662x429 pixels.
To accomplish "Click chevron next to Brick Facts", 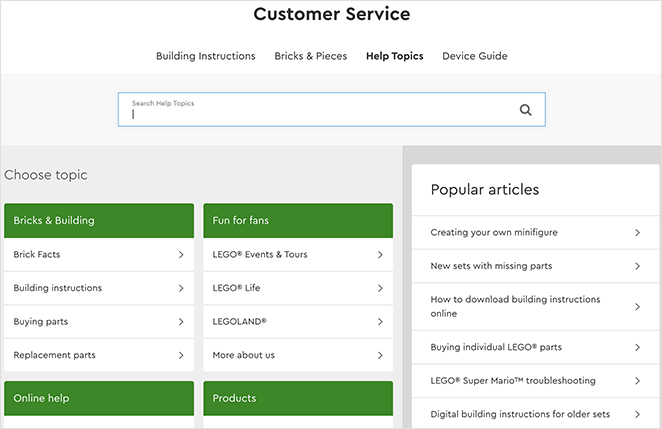I will [x=181, y=255].
